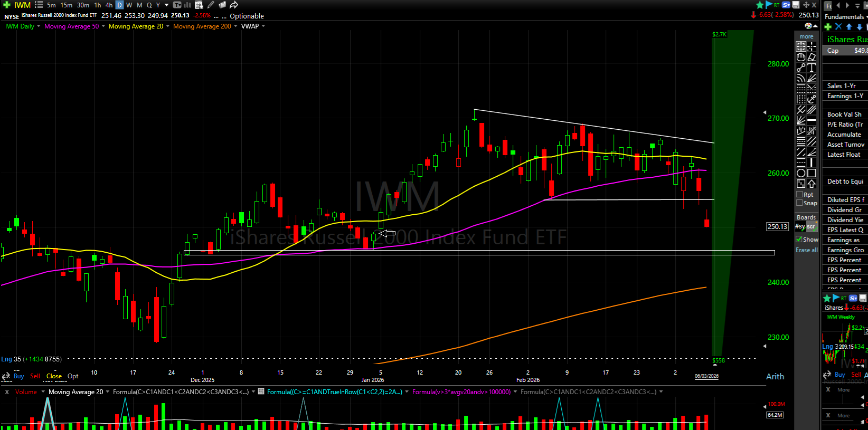Click the green star favorite icon
The height and width of the screenshot is (430, 868).
click(x=760, y=5)
